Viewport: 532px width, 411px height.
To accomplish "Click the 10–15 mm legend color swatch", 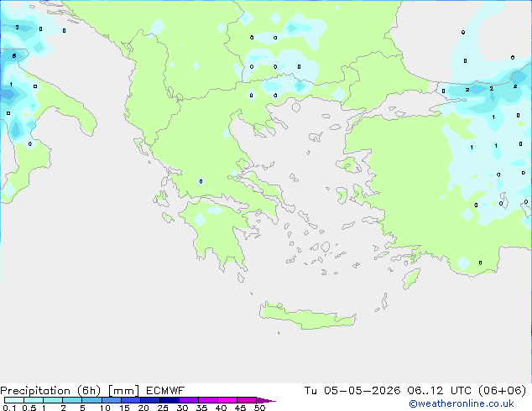I will [x=111, y=400].
